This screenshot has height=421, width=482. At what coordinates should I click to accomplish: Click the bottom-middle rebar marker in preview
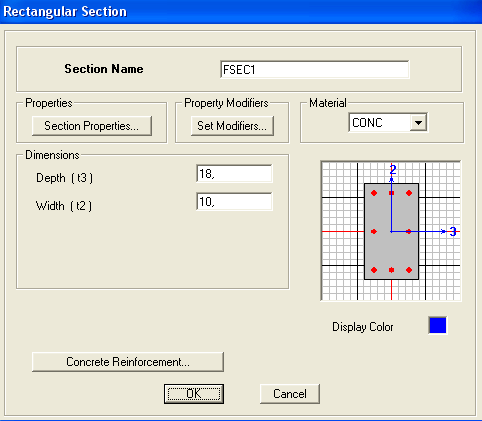click(x=392, y=270)
